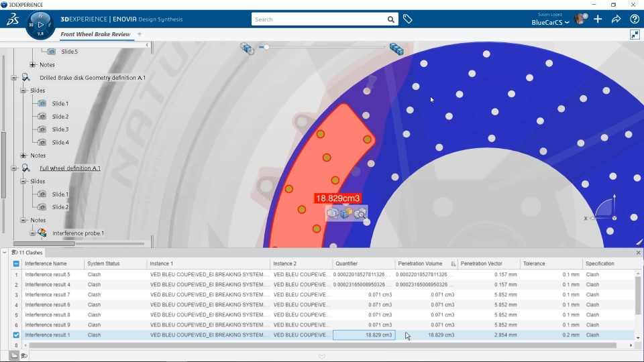Close the clashes panel with X

(638, 253)
